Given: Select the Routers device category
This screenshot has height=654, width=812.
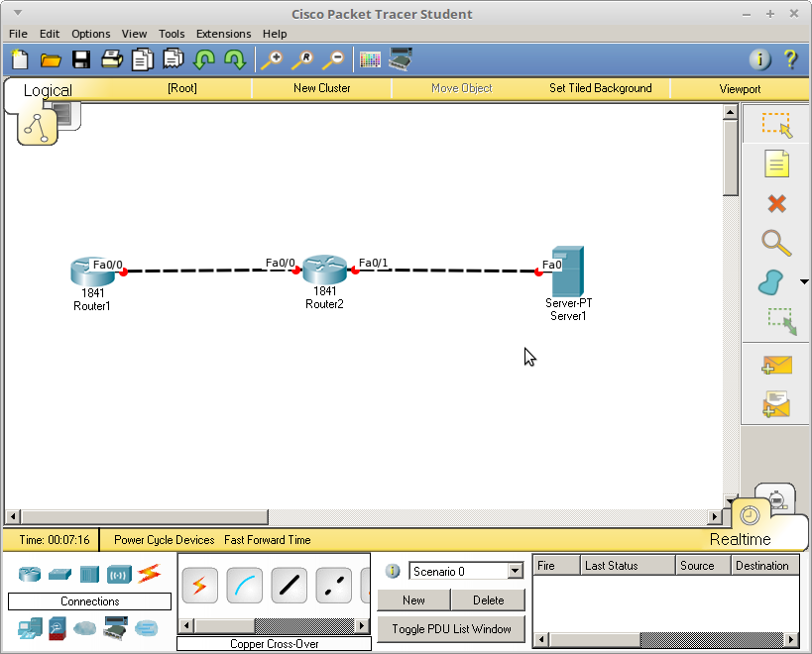Looking at the screenshot, I should [30, 574].
